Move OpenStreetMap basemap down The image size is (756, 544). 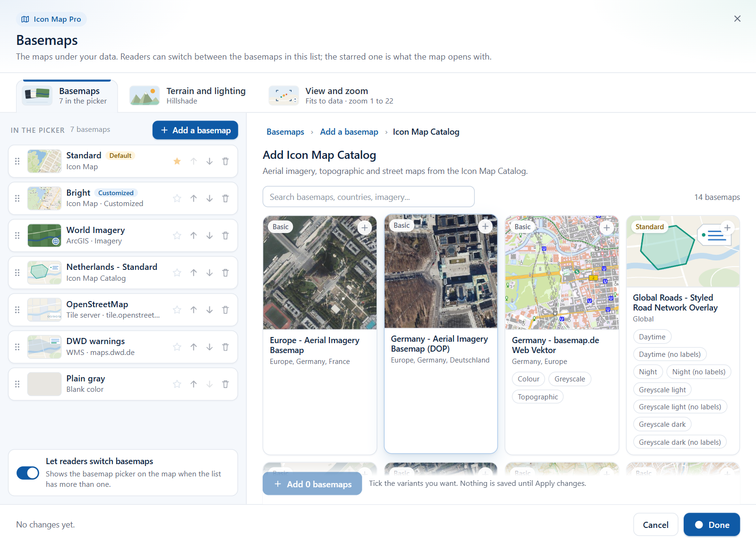click(x=209, y=310)
